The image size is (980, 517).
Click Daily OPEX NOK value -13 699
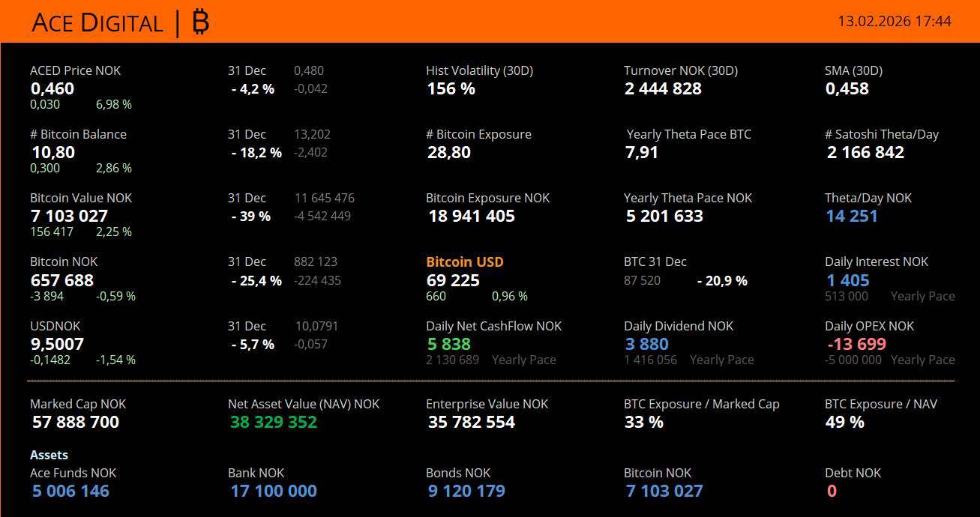[857, 344]
